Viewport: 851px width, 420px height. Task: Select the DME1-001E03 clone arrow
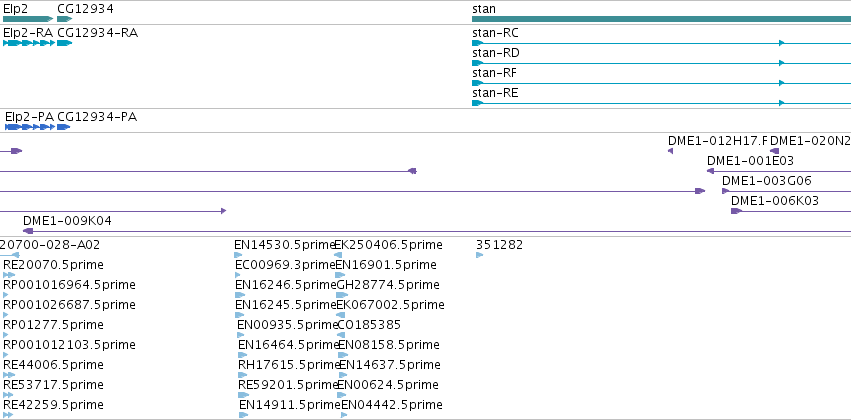click(x=779, y=171)
